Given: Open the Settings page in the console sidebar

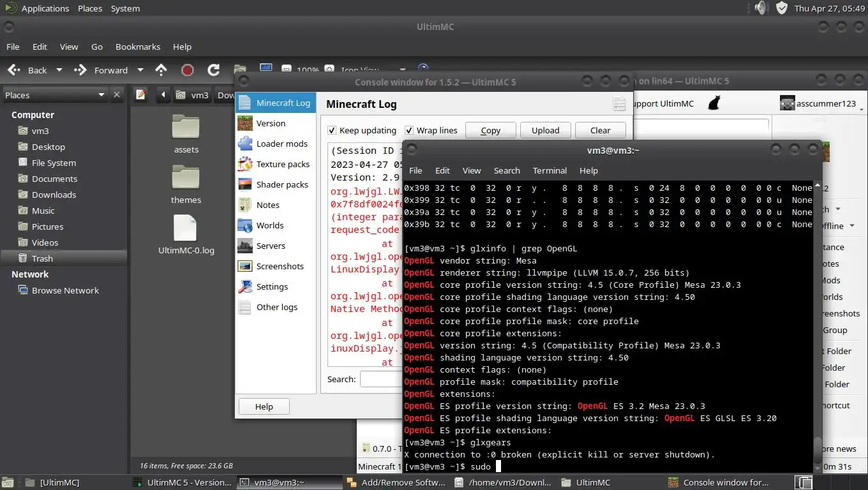Looking at the screenshot, I should point(276,286).
